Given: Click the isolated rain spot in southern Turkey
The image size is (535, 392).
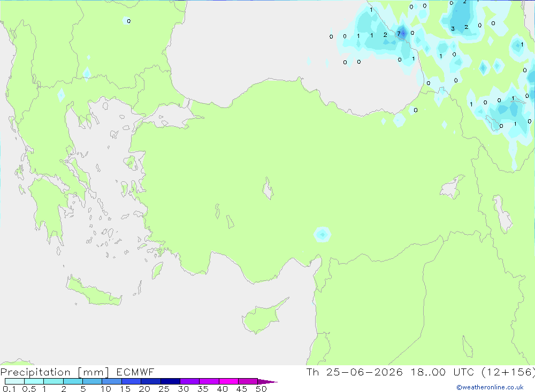Looking at the screenshot, I should pyautogui.click(x=322, y=234).
